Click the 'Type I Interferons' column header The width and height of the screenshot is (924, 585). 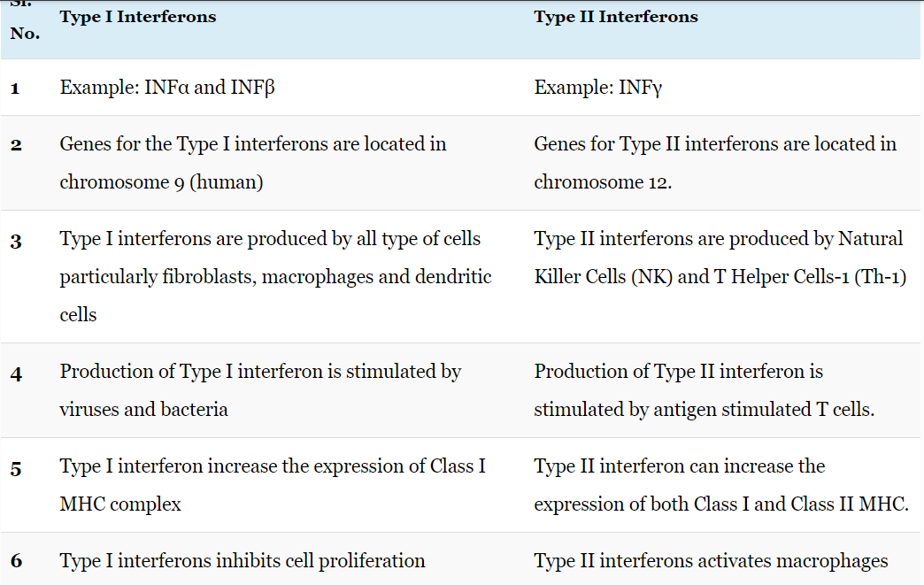[x=138, y=17]
